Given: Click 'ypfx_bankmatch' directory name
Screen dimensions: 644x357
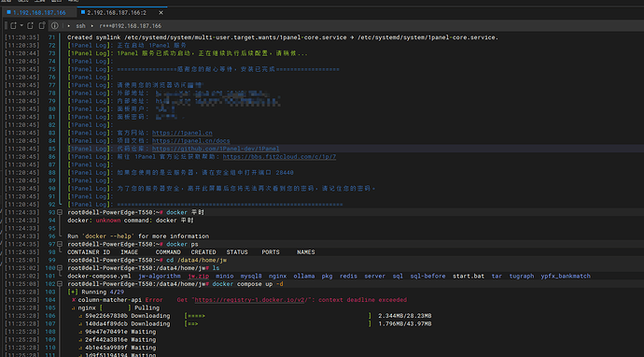Looking at the screenshot, I should coord(566,276).
